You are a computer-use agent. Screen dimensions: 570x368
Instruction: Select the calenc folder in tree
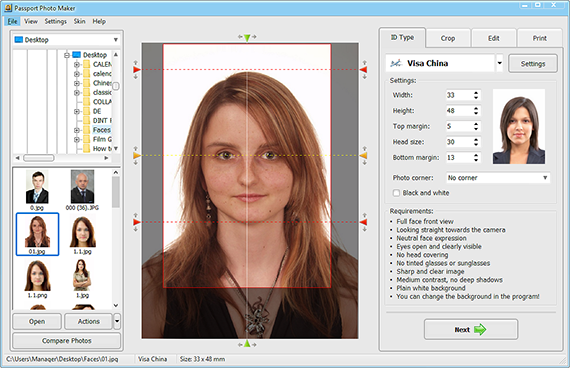click(x=102, y=74)
